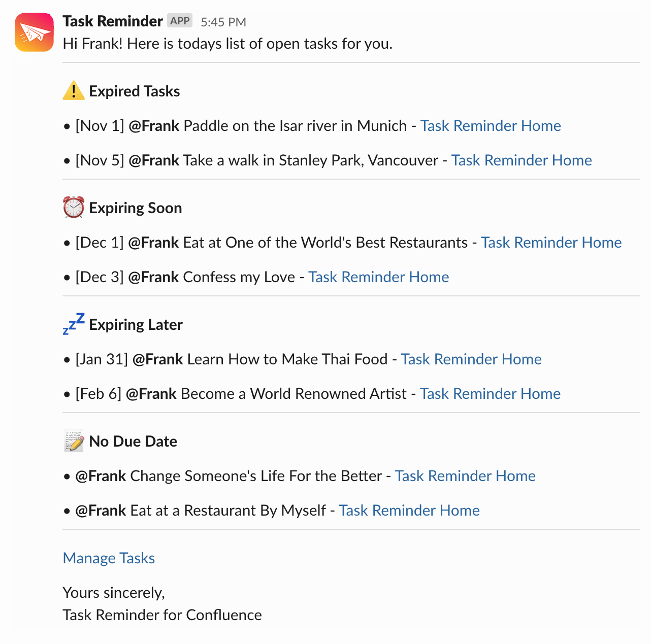Open Task Reminder Home for the Isar river task
This screenshot has width=651, height=644.
[x=490, y=125]
